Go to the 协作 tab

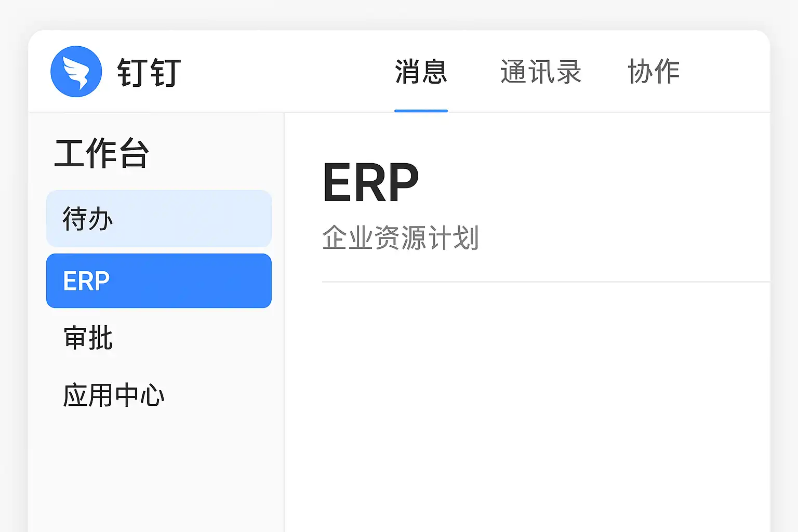pos(654,72)
